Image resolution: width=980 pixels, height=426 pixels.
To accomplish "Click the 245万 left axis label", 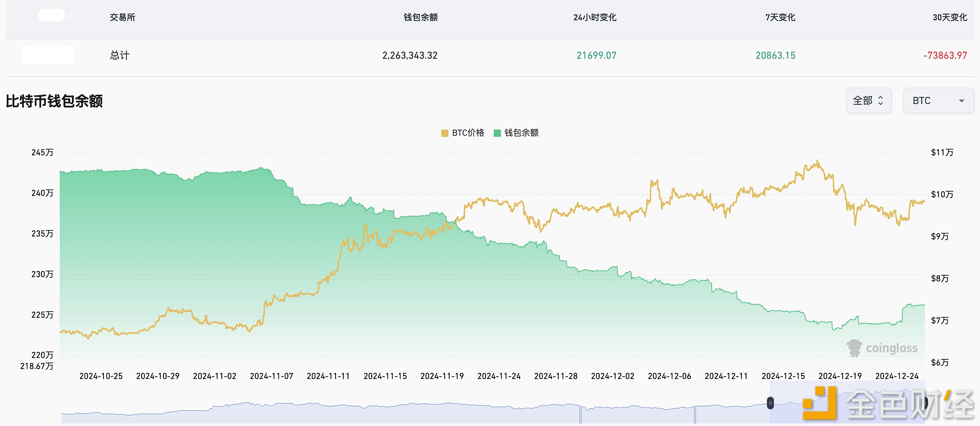I will 42,152.
